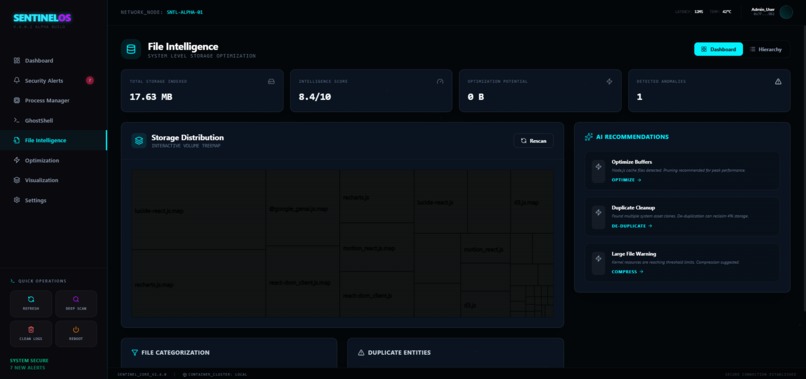Click the Large File Warning recommendation icon
Image resolution: width=806 pixels, height=379 pixels.
598,258
